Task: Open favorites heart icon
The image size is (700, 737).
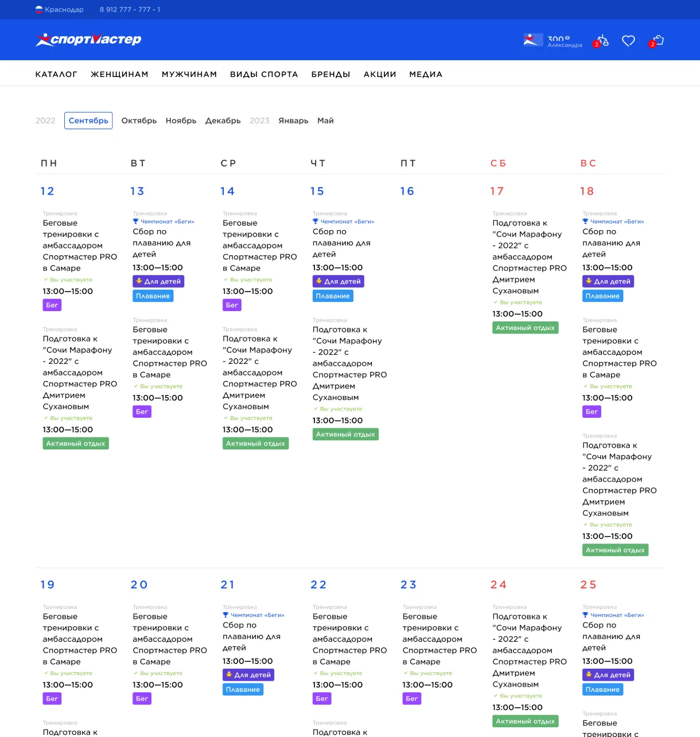Action: pyautogui.click(x=628, y=41)
